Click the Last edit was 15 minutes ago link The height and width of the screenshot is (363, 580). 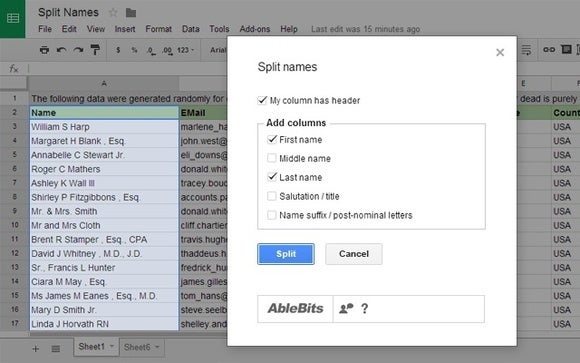365,29
